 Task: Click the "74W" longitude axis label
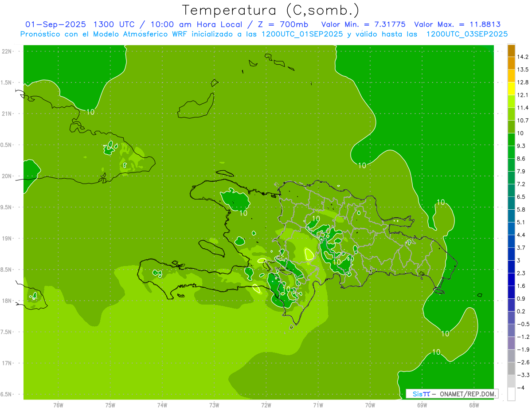162,405
